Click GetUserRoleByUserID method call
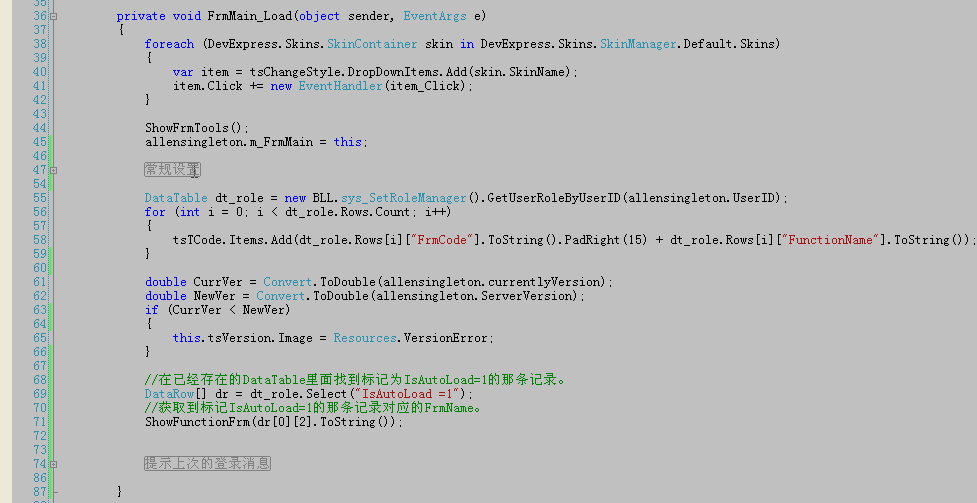 click(553, 198)
